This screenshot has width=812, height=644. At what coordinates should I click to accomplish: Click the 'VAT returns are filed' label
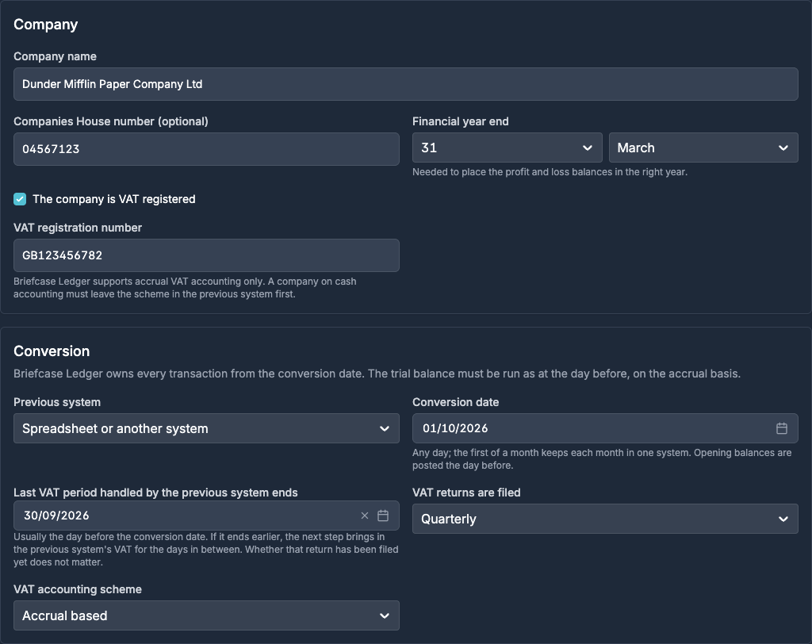coord(466,493)
